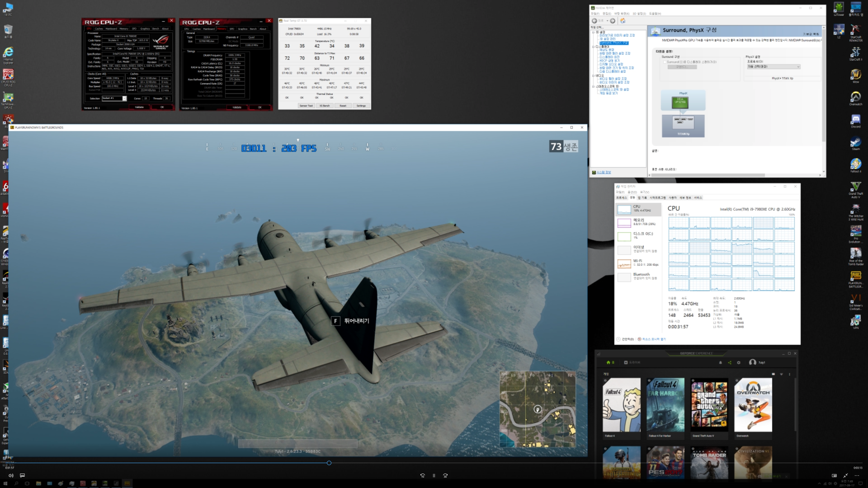Open the NVIDIA back-history dropdown arrow

click(x=607, y=21)
